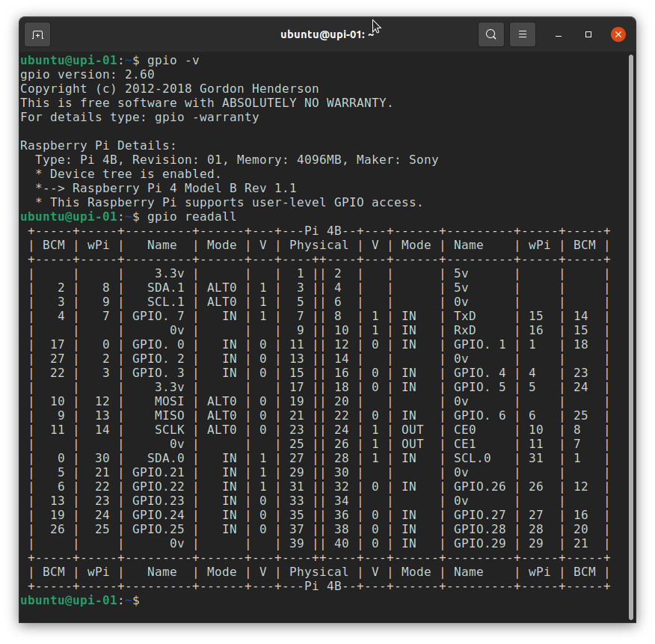Click the MISO name cell
The image size is (655, 644).
(169, 416)
